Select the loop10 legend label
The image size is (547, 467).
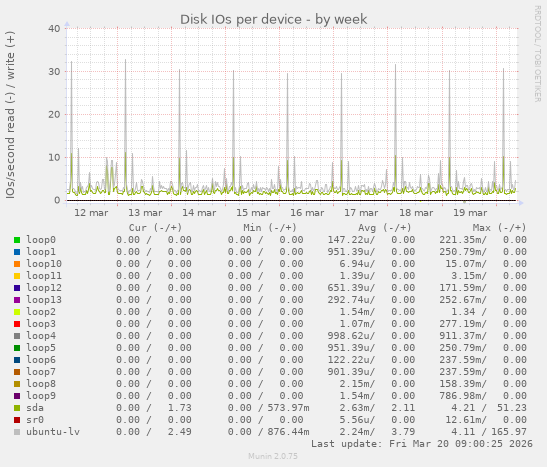44,264
